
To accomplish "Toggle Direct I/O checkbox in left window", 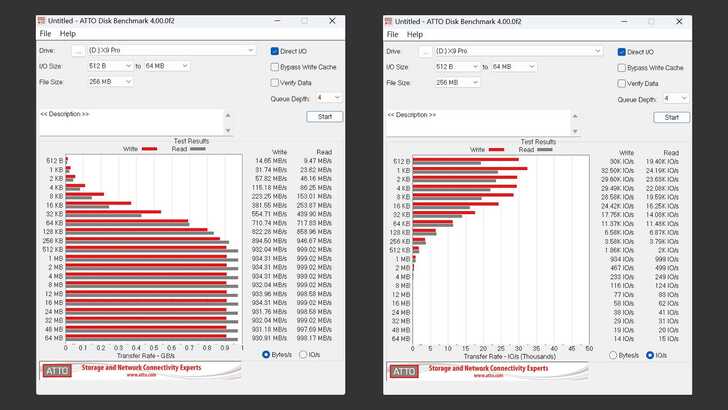I will click(x=275, y=51).
